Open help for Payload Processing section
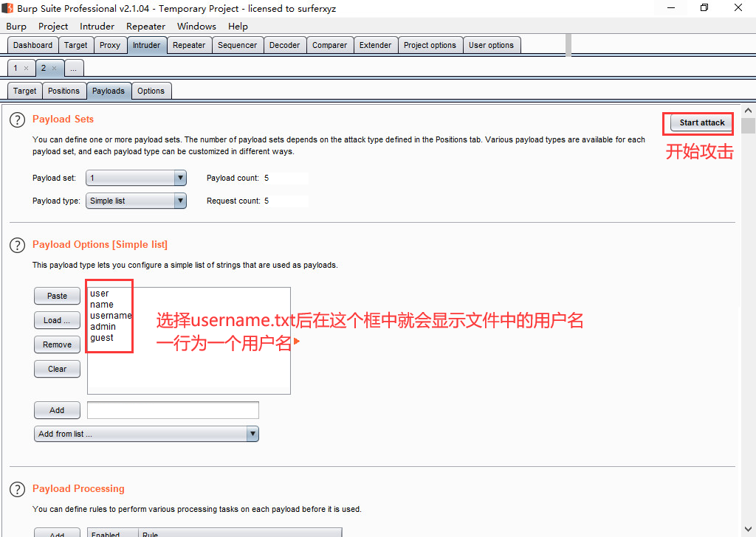This screenshot has height=537, width=756. click(x=18, y=489)
